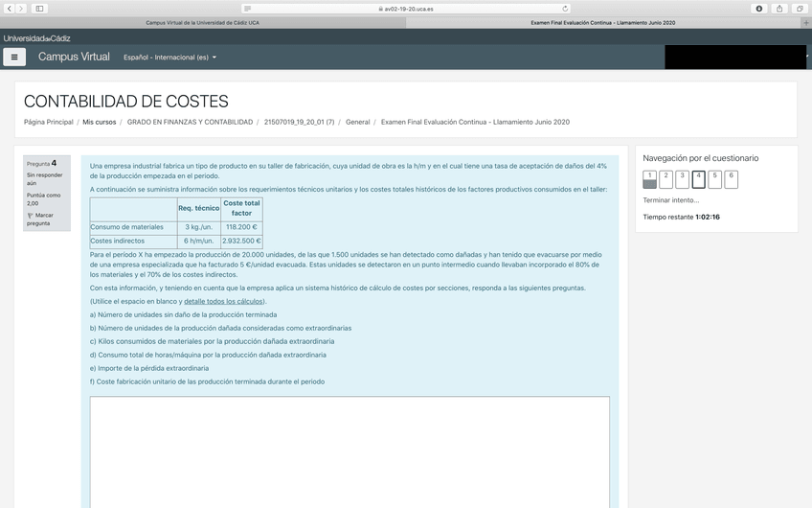This screenshot has width=812, height=508.
Task: Open the 21507019_19_20_01 (7) breadcrumb
Action: tap(300, 122)
